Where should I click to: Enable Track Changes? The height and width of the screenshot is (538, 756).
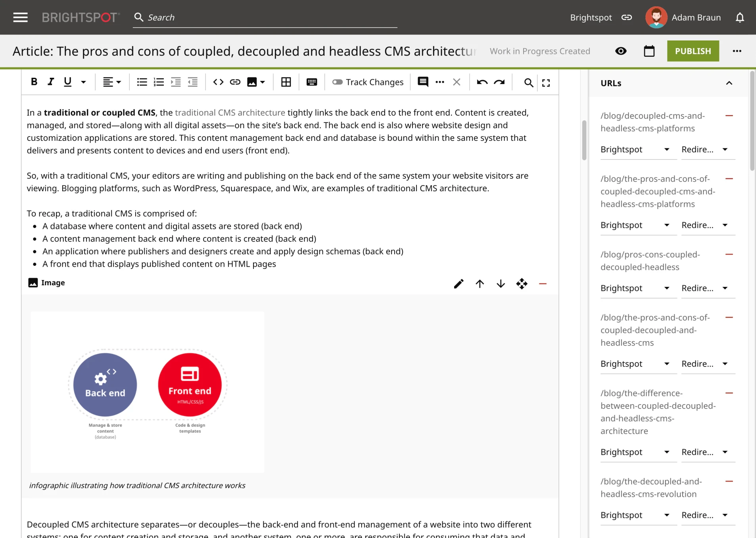(338, 82)
